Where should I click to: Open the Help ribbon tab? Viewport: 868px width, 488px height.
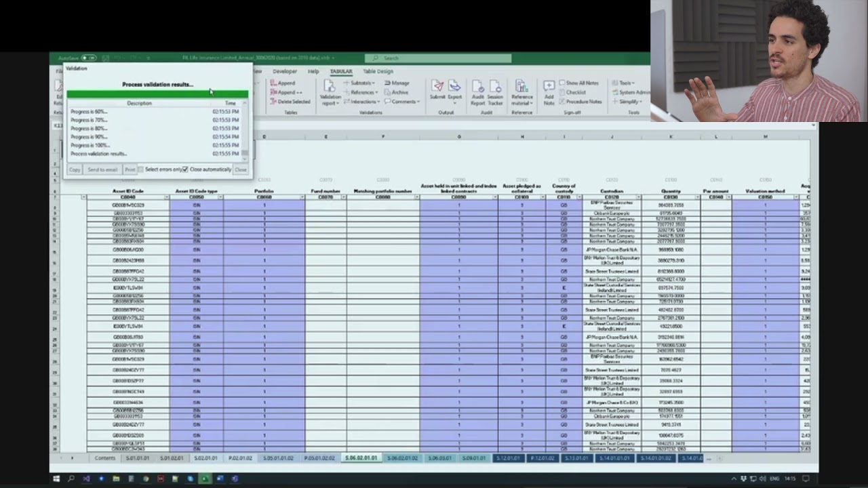pos(313,71)
